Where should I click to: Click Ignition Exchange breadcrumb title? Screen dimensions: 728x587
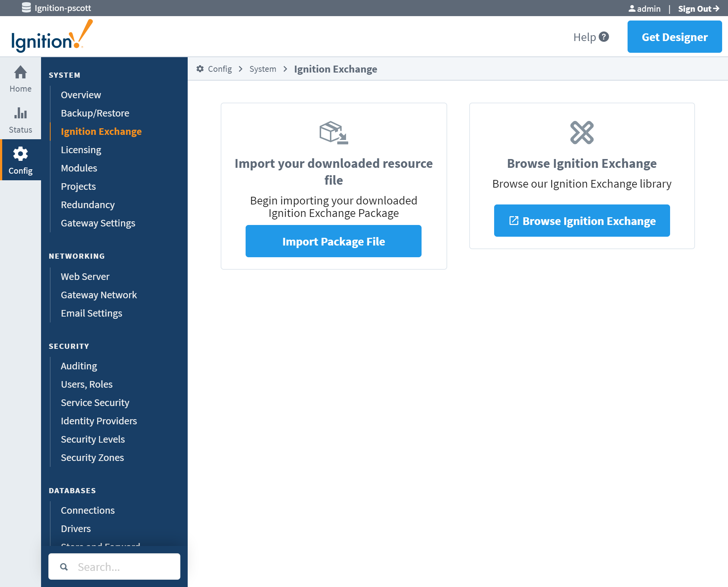tap(335, 69)
